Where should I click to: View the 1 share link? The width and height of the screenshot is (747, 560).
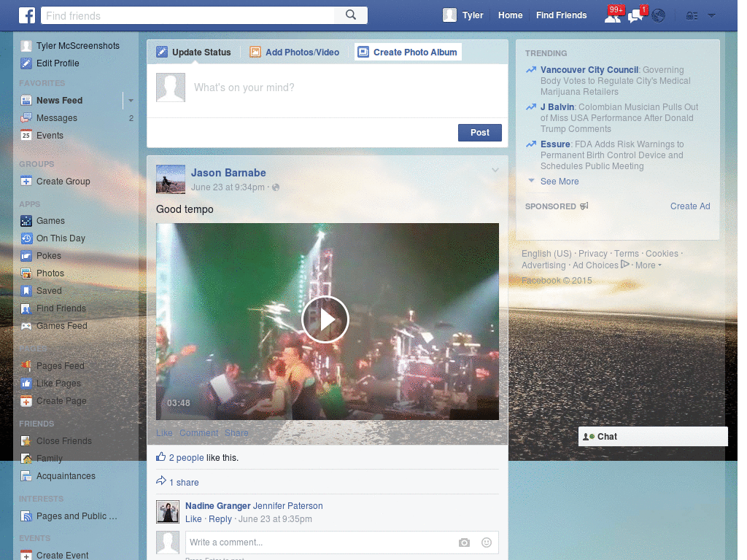[184, 483]
